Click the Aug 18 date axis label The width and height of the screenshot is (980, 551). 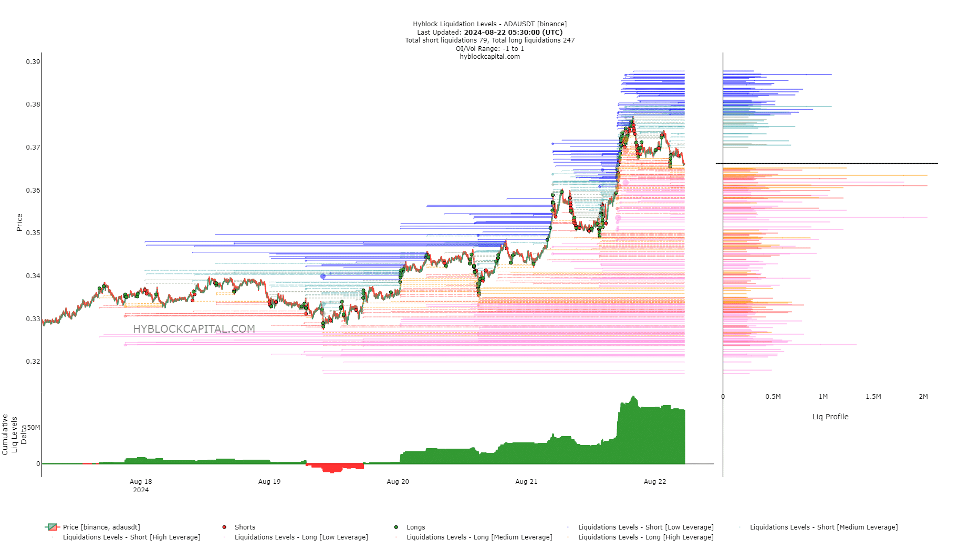click(141, 482)
